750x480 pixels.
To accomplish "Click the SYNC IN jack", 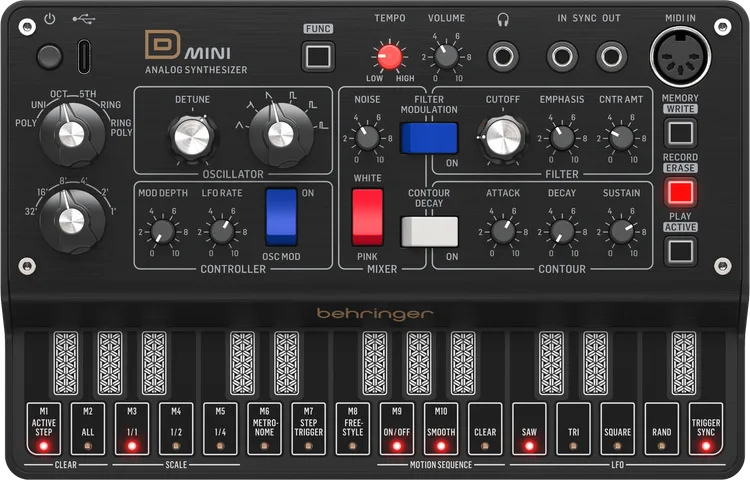I will pos(562,57).
